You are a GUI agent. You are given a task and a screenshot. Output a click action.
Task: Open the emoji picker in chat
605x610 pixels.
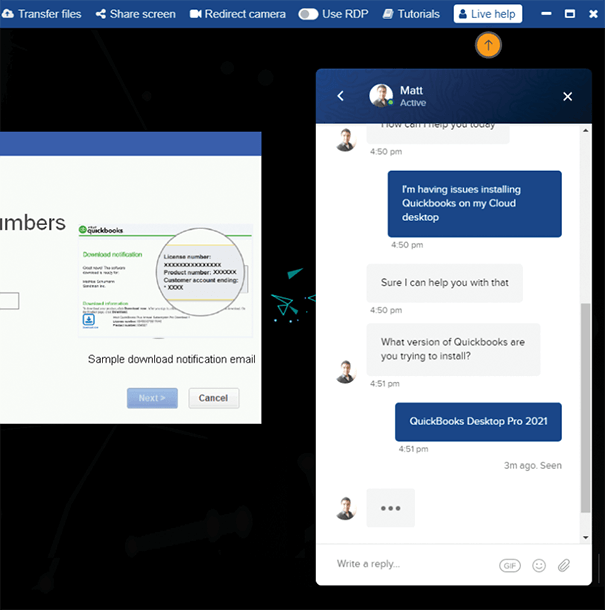tap(539, 565)
